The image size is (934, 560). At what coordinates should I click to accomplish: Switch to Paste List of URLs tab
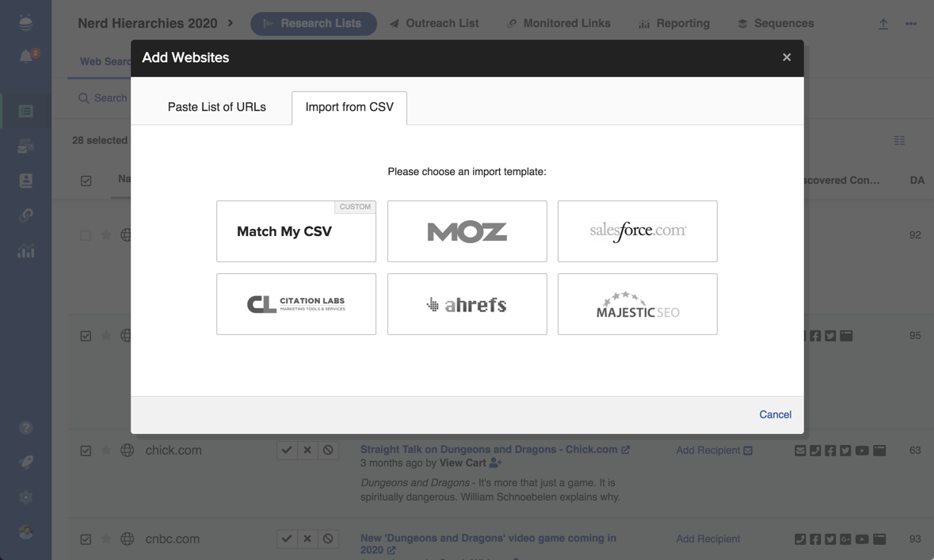[x=216, y=107]
